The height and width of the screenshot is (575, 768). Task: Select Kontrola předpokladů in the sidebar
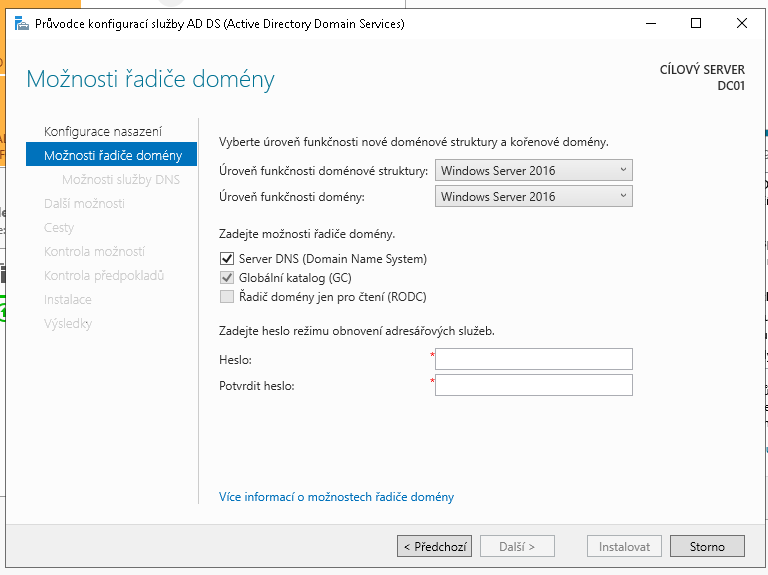click(x=104, y=276)
